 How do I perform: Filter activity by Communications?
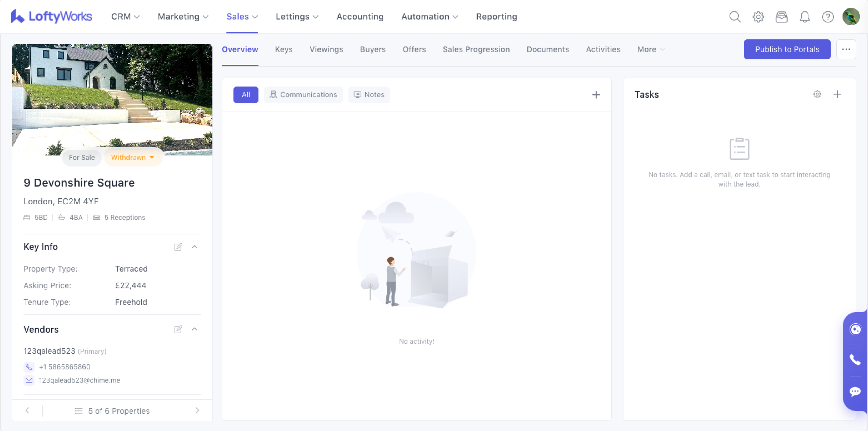303,95
